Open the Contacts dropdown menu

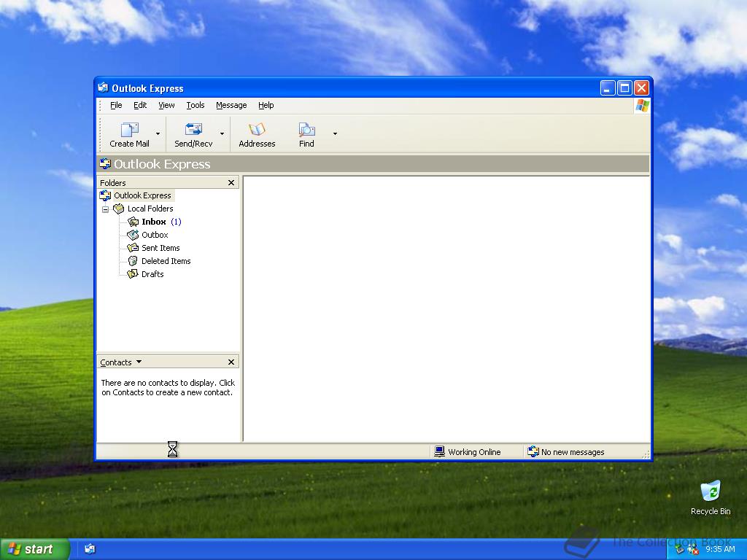pyautogui.click(x=121, y=362)
